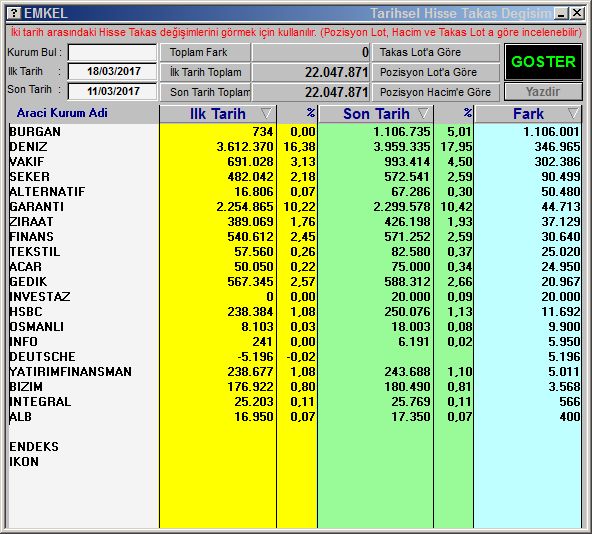Click the Son Tarih Toplam button
The height and width of the screenshot is (534, 592).
pyautogui.click(x=205, y=92)
